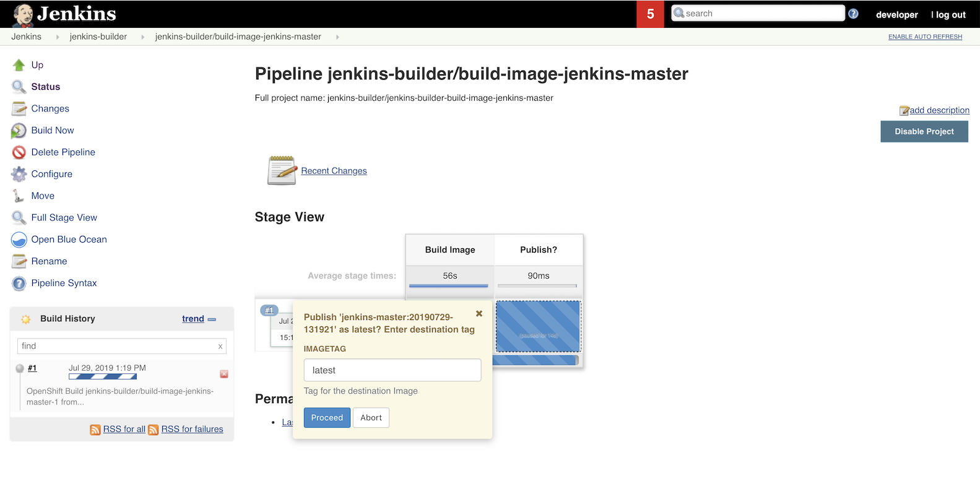Open Full Stage View
The image size is (980, 494).
click(64, 217)
